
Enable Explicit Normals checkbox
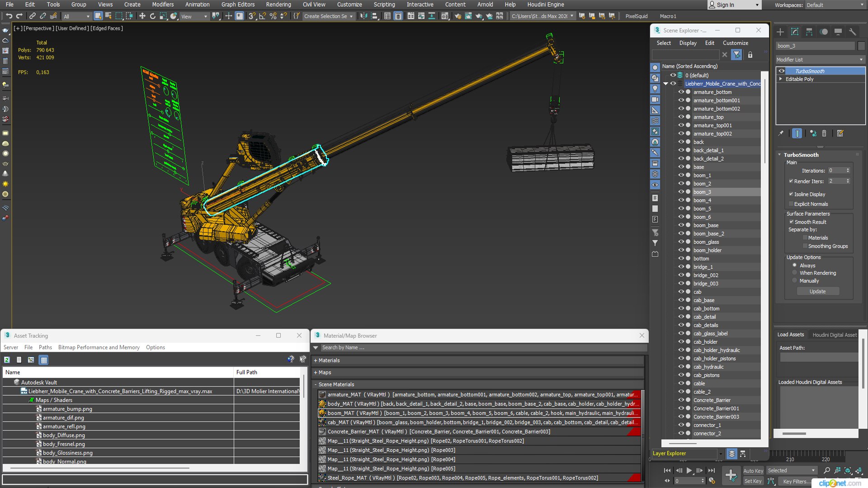pos(791,204)
